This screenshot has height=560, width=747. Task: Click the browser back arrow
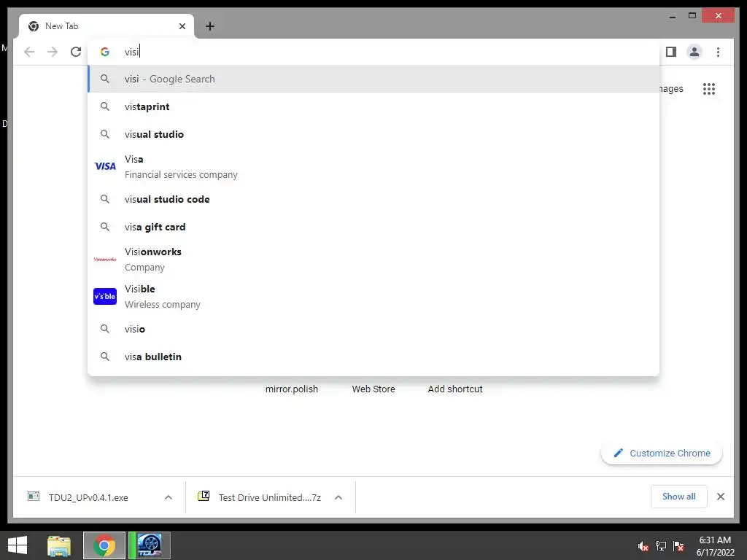(x=29, y=52)
